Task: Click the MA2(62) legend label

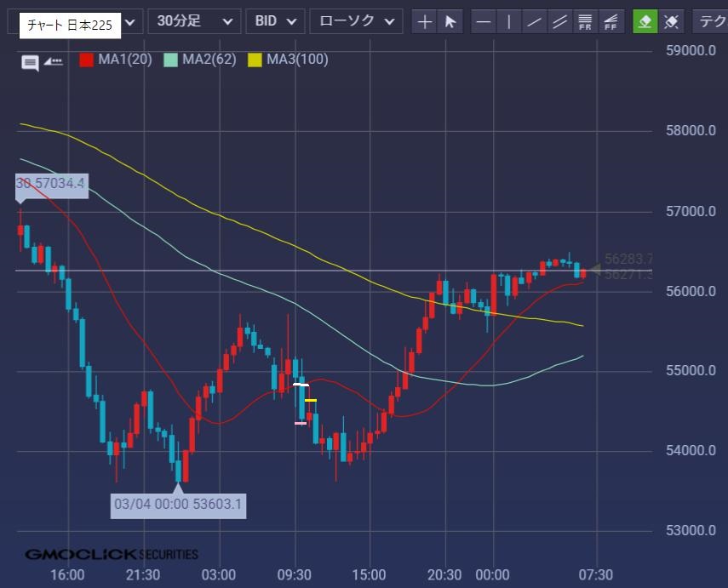Action: pos(209,60)
